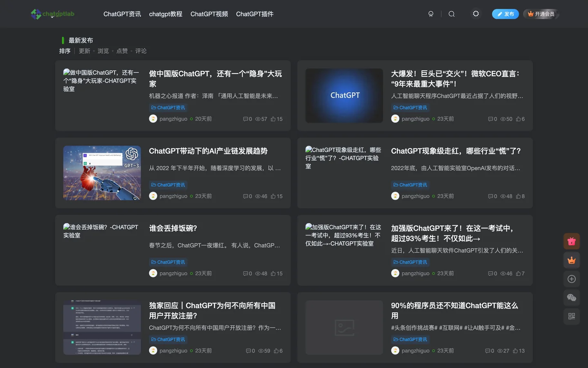Click comment icon on 独家回应 post
Screen dimensions: 588x368
coord(248,351)
